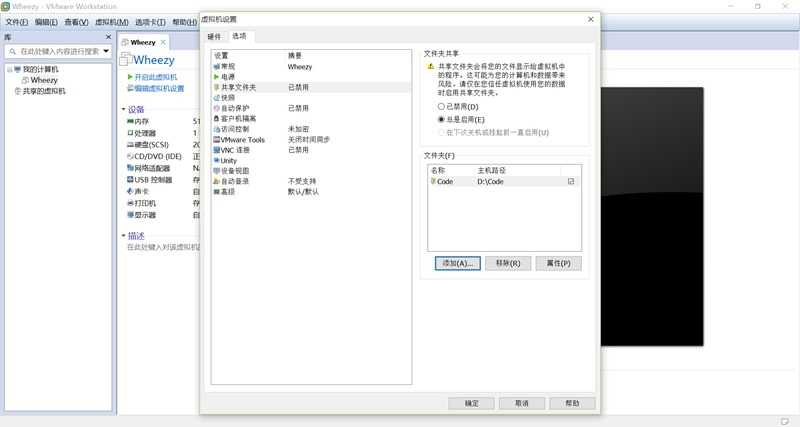The height and width of the screenshot is (427, 800).
Task: Click the 访问控制 (Access Control) icon
Action: [217, 129]
